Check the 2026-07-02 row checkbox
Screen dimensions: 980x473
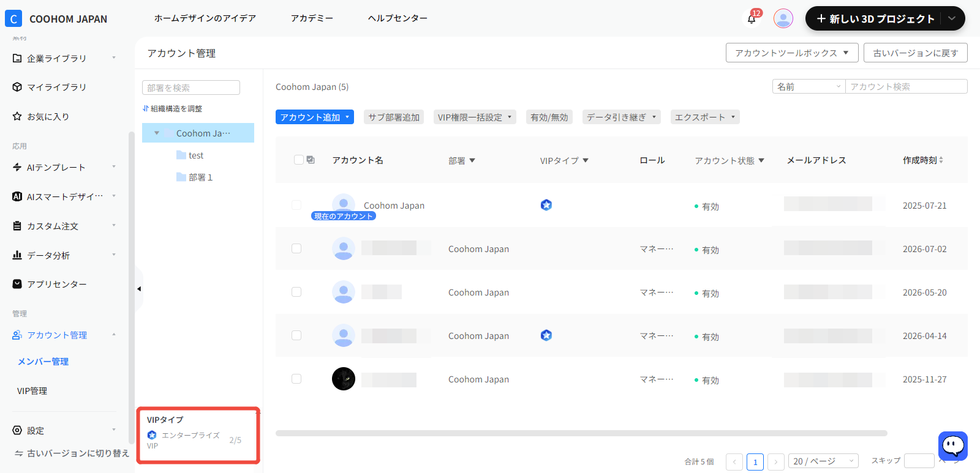[x=296, y=248]
